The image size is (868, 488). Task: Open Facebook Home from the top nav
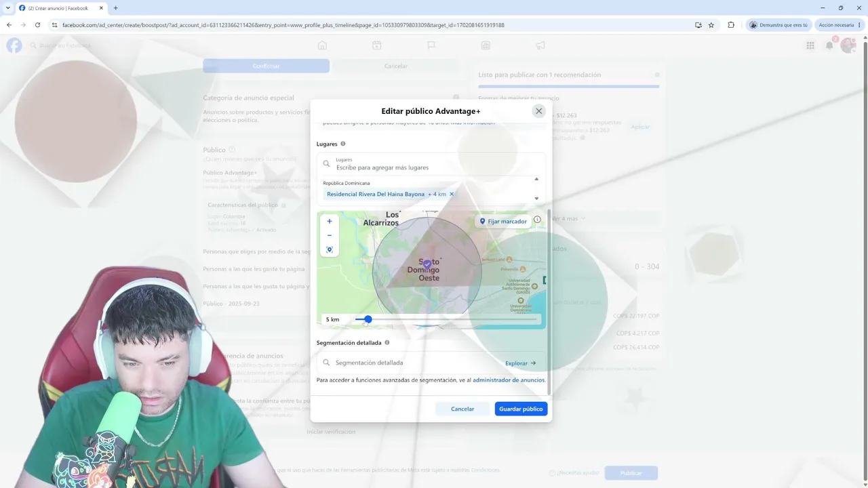[x=322, y=45]
